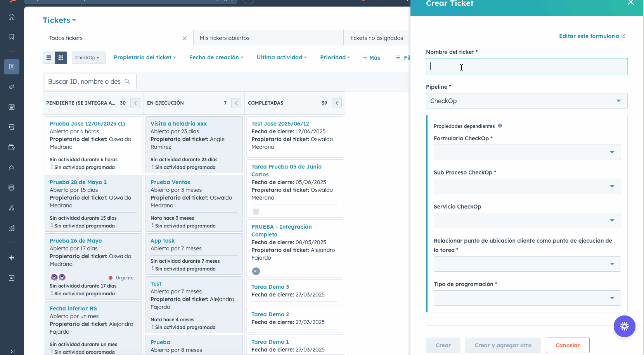
Task: Click the search magnifier icon
Action: tap(127, 81)
